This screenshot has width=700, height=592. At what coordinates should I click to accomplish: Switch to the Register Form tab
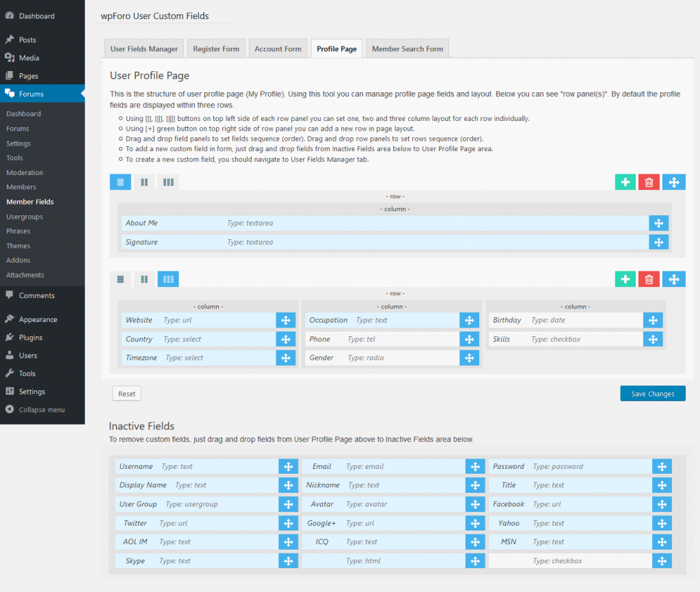[x=216, y=48]
